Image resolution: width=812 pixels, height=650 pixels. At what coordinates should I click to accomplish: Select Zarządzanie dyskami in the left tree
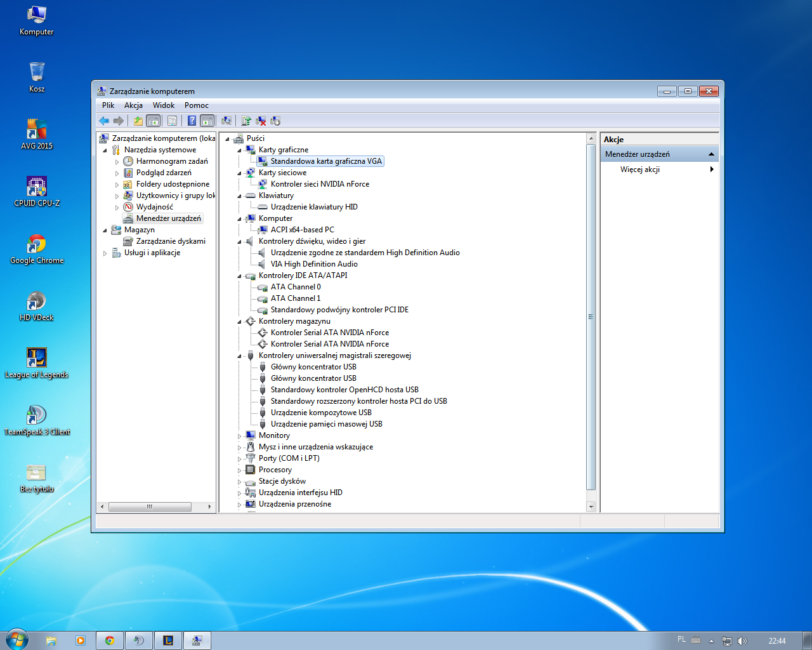(171, 241)
